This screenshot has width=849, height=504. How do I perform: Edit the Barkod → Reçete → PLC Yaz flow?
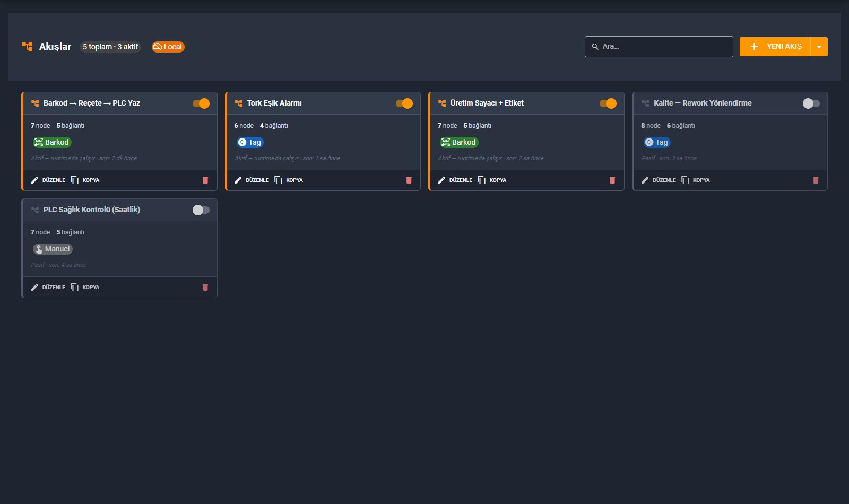[x=48, y=180]
